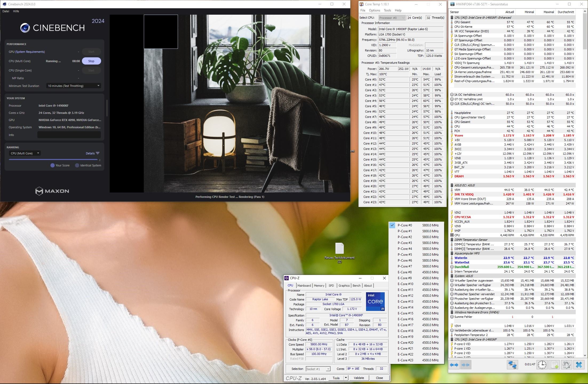Open GPU (System Requirements) link
The width and height of the screenshot is (588, 384).
tap(30, 52)
